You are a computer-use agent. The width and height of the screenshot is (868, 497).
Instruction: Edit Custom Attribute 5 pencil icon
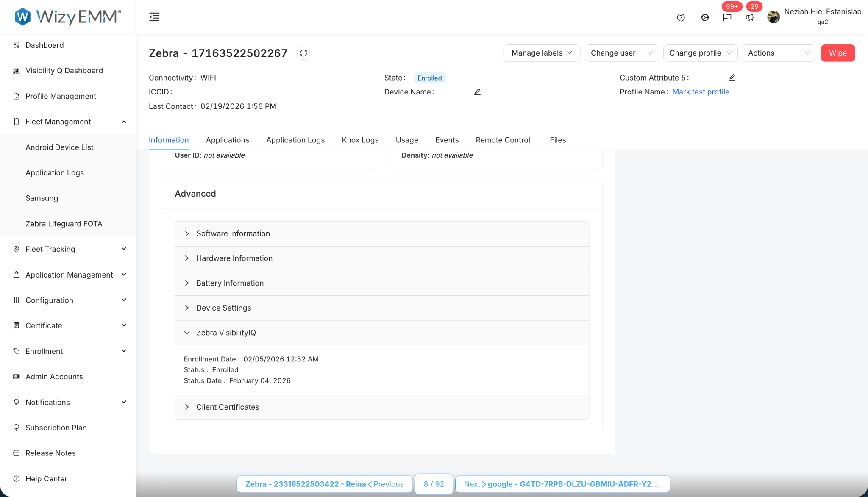click(732, 77)
